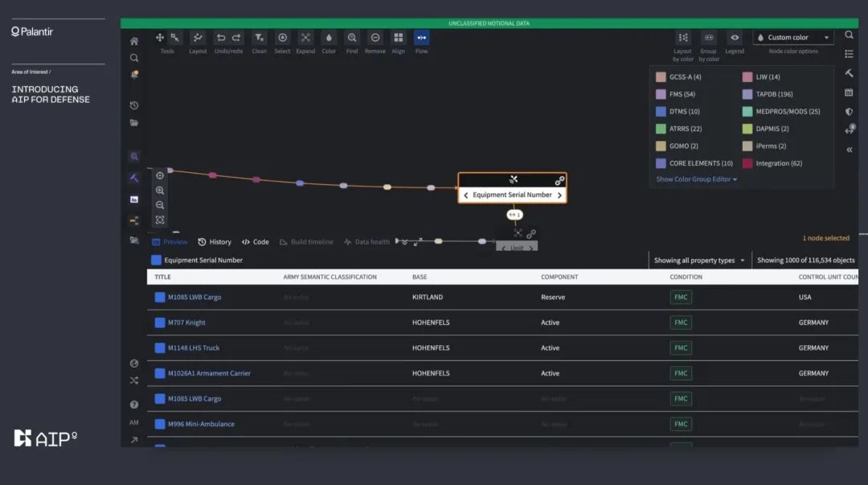Toggle the Legend eye icon
The image size is (868, 485).
pos(735,38)
